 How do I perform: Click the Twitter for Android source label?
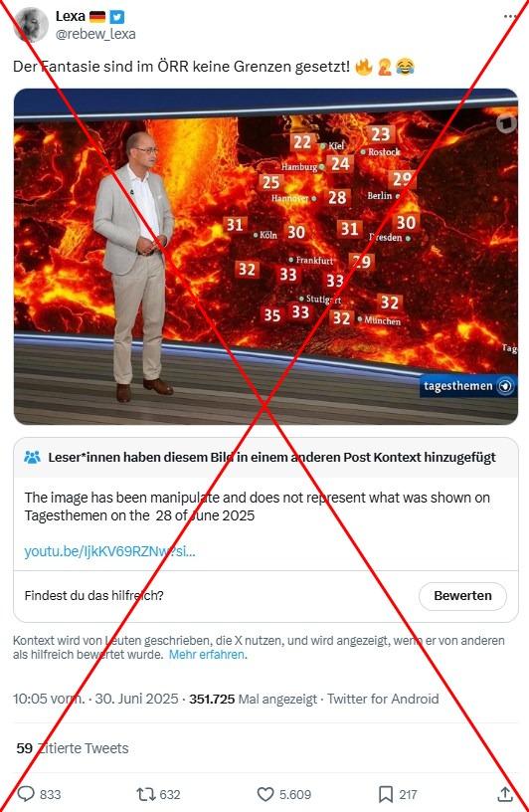tap(383, 699)
